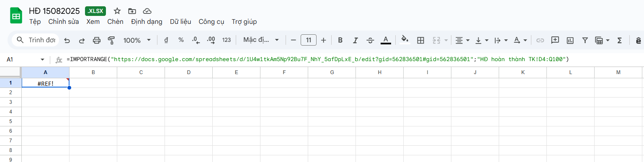Click the font size field showing 11

(309, 40)
